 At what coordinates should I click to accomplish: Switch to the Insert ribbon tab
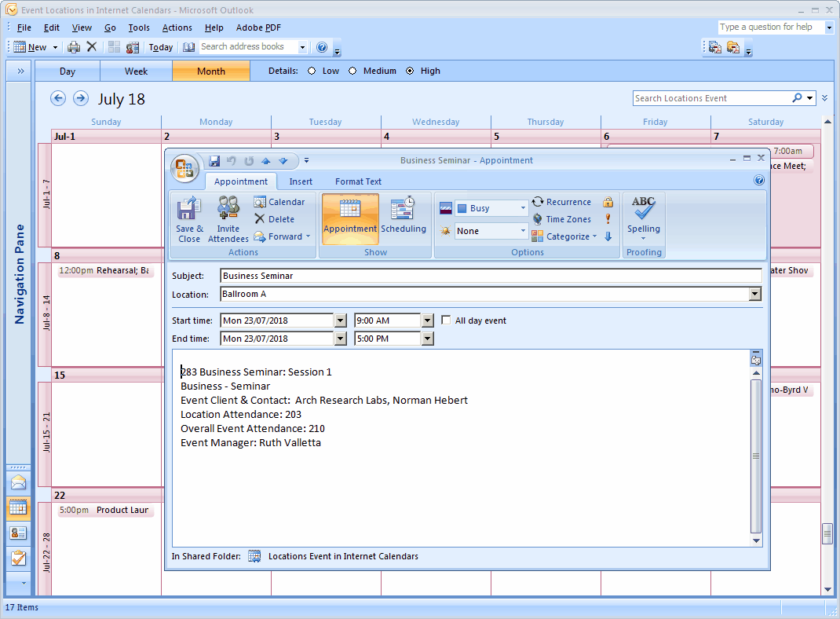(x=301, y=181)
